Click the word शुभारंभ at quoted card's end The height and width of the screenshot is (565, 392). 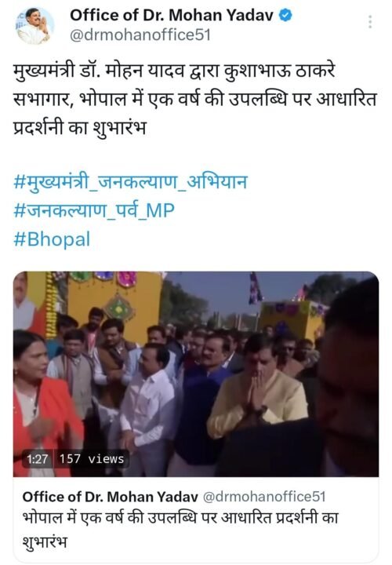pos(45,541)
